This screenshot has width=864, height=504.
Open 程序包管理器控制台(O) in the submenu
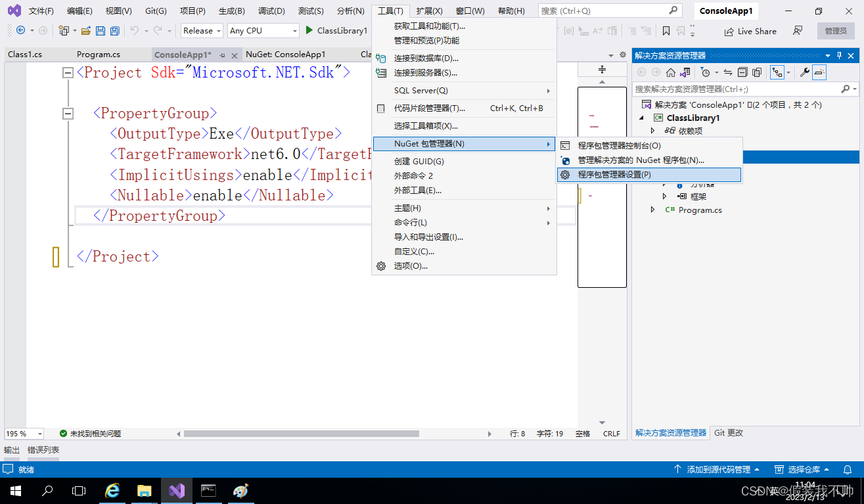click(649, 146)
